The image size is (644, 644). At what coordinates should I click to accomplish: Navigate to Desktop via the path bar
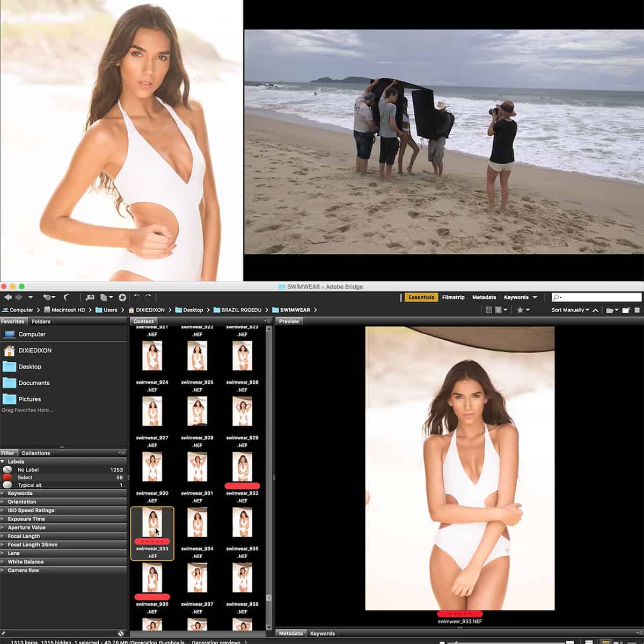[x=193, y=310]
